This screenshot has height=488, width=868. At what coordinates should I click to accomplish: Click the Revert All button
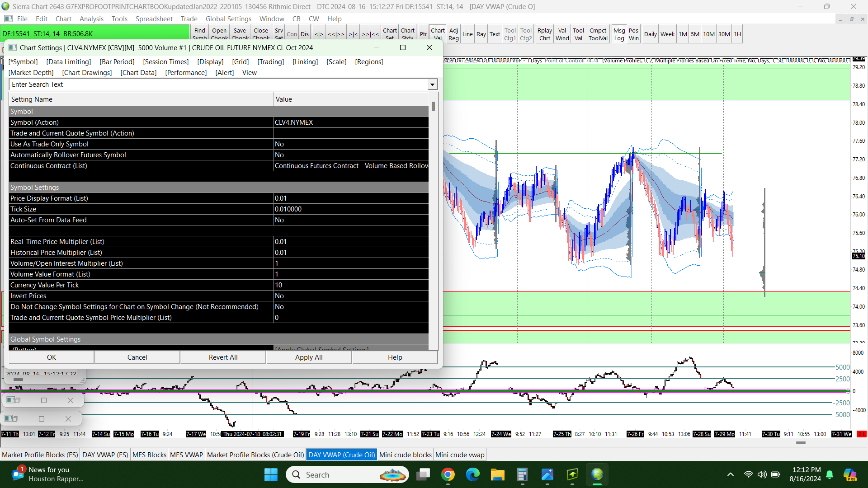[x=223, y=357]
